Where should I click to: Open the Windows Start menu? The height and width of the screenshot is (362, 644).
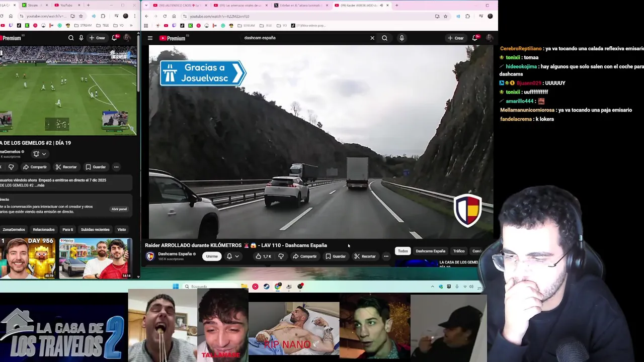coord(176,287)
